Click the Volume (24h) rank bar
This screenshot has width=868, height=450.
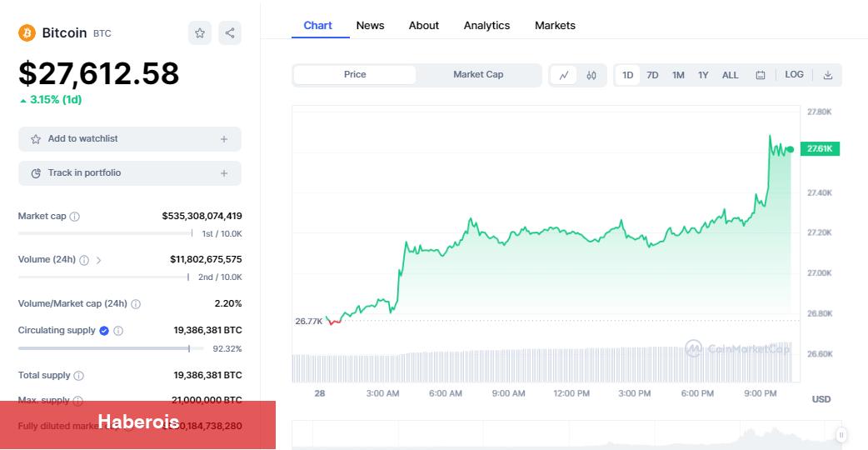point(103,277)
